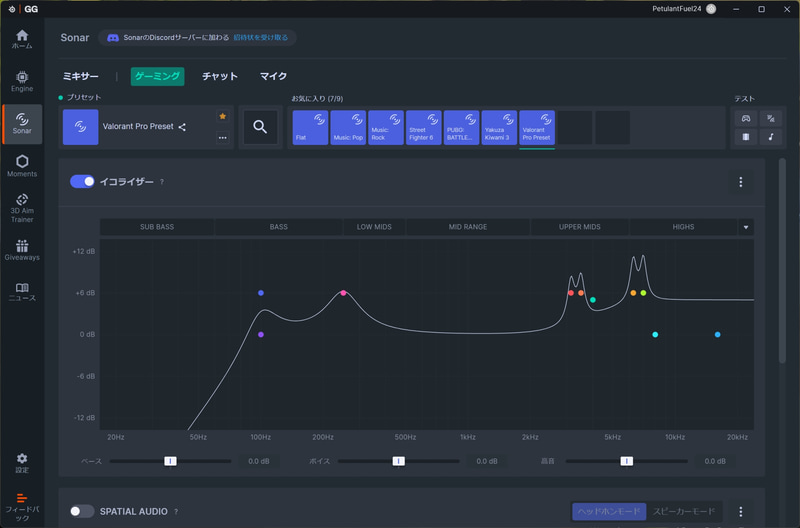Open the Spatial Audio vertical dots menu

741,511
